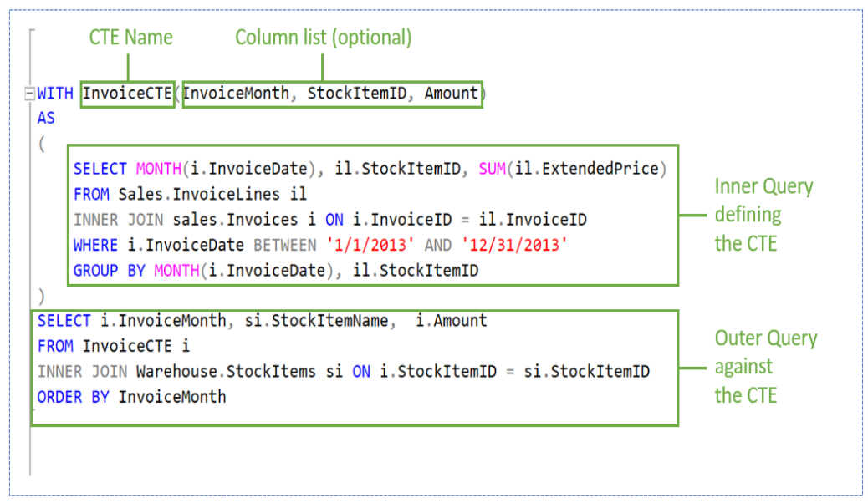Click the GROUP BY keyword

110,271
